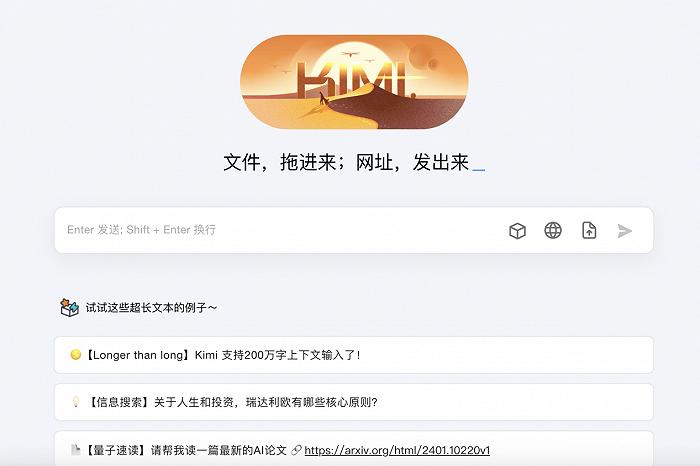
Task: Click the blue typing cursor after 发出来
Action: coord(479,170)
